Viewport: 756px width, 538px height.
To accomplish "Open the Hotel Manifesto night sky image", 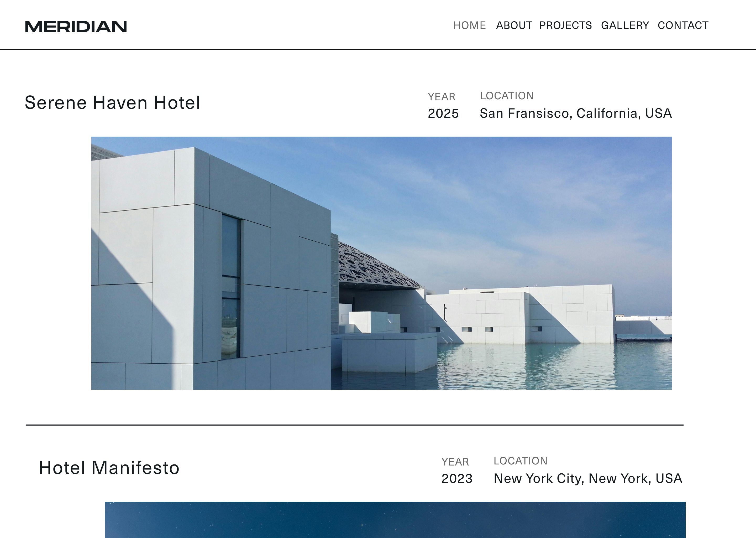I will pyautogui.click(x=395, y=519).
